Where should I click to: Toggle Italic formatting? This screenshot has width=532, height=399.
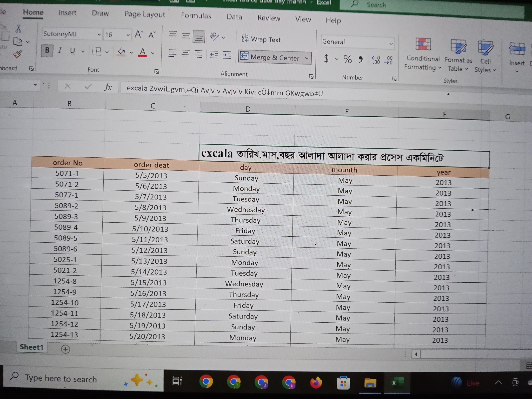click(x=60, y=50)
